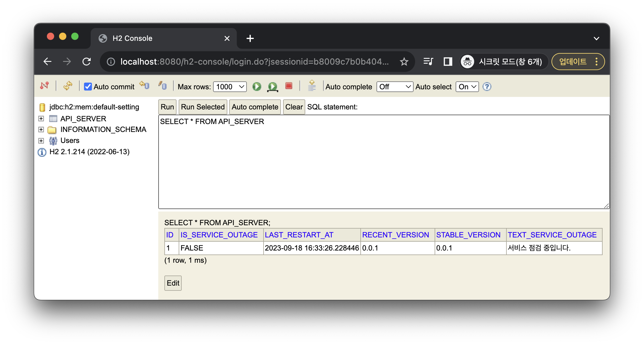Click the Run button
This screenshot has height=345, width=644.
click(167, 107)
